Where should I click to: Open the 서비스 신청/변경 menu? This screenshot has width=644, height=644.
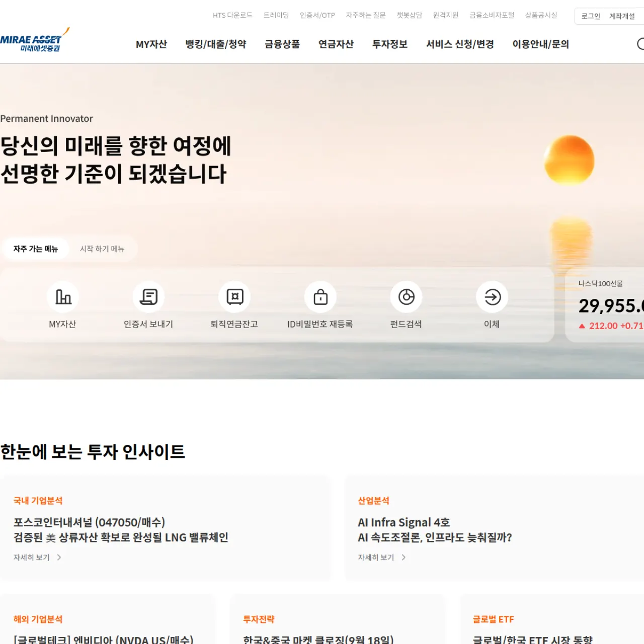pyautogui.click(x=460, y=44)
